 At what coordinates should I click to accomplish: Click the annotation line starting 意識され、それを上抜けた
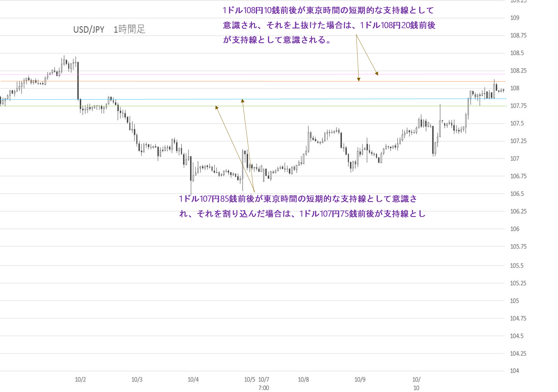[x=329, y=26]
